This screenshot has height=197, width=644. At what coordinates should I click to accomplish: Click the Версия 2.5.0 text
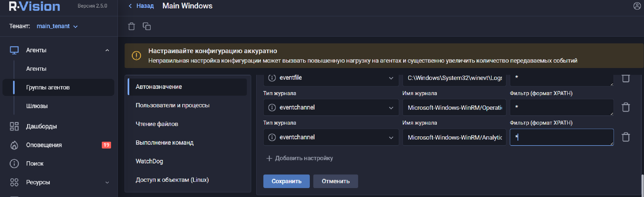point(92,6)
